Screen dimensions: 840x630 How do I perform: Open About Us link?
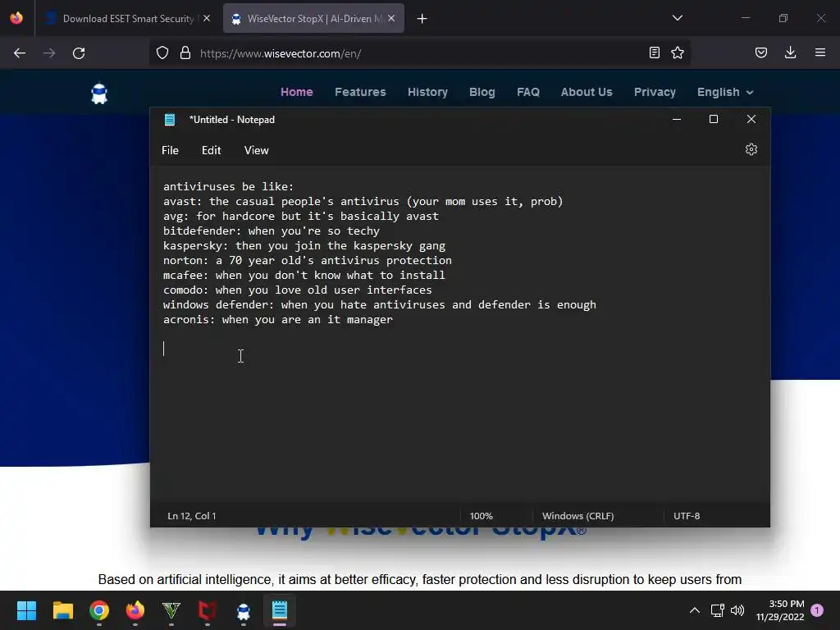click(587, 92)
